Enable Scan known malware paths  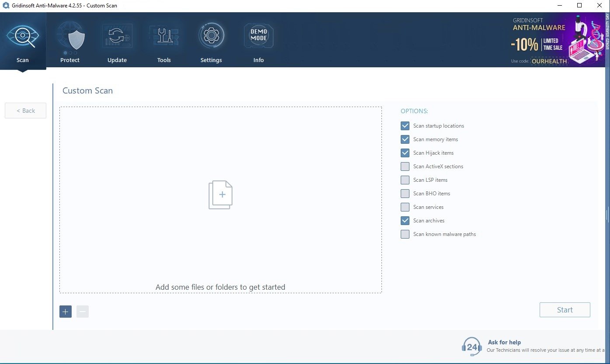coord(405,234)
